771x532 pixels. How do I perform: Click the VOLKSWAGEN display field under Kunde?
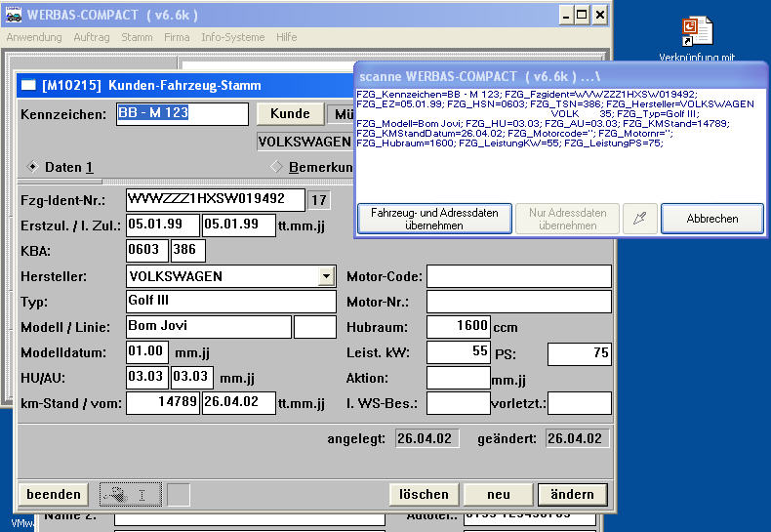click(x=304, y=142)
